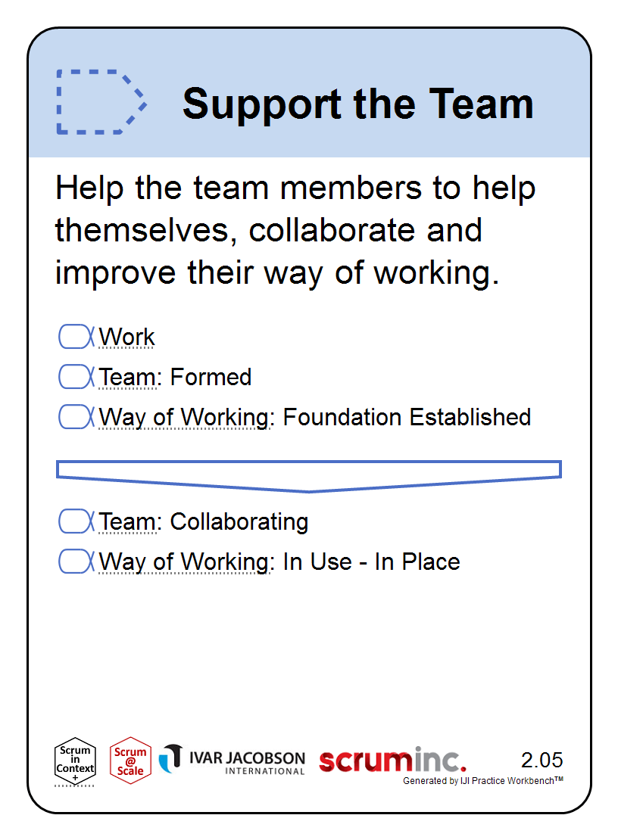This screenshot has height=840, width=618.
Task: Click the 2.05 version number
Action: click(542, 760)
